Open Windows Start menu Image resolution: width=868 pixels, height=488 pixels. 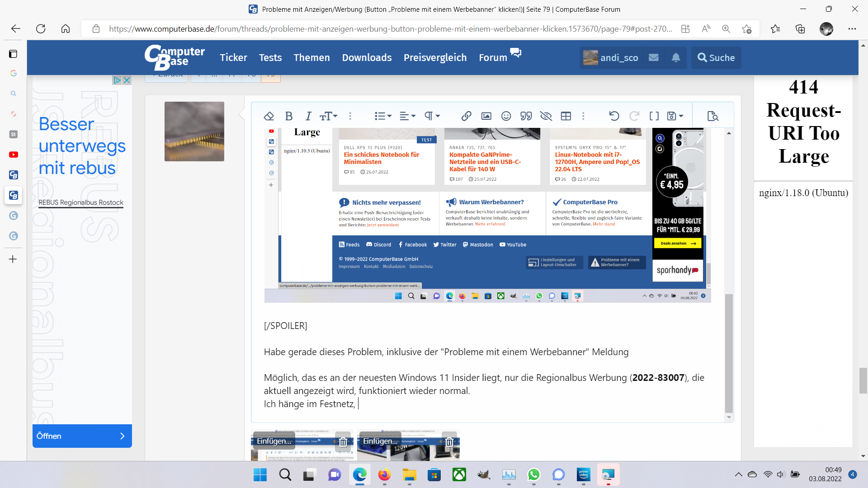[260, 474]
